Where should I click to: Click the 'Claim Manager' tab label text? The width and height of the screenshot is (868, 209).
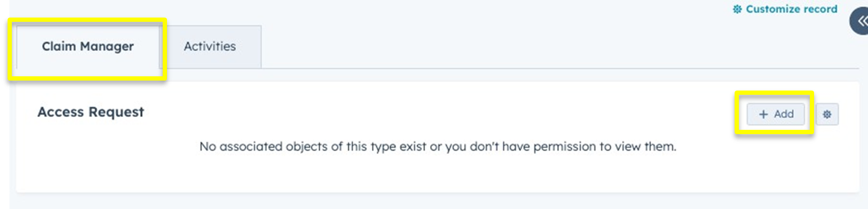(x=88, y=46)
